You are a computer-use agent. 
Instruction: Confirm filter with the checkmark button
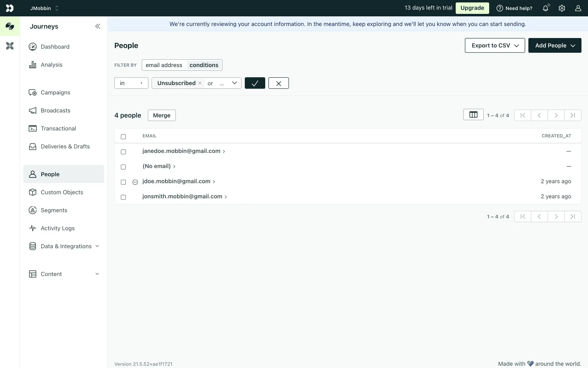[x=255, y=83]
